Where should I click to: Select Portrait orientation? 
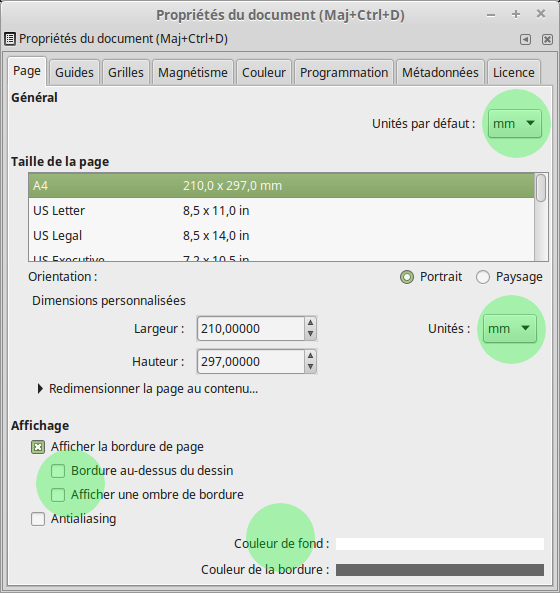point(407,277)
